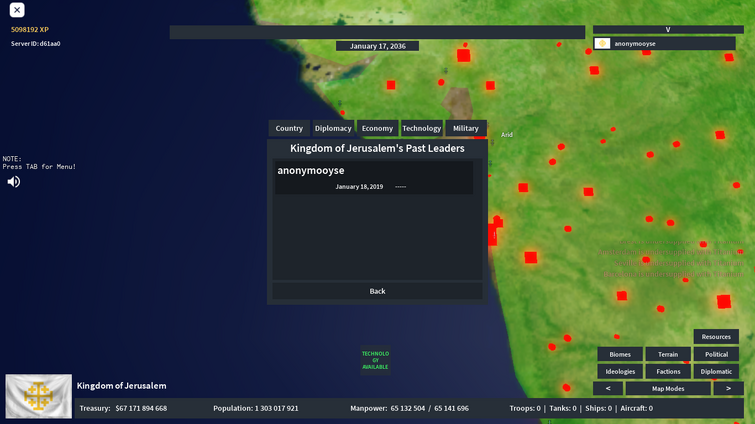Image resolution: width=755 pixels, height=424 pixels.
Task: Click the Treasury amount in status bar
Action: [x=141, y=408]
